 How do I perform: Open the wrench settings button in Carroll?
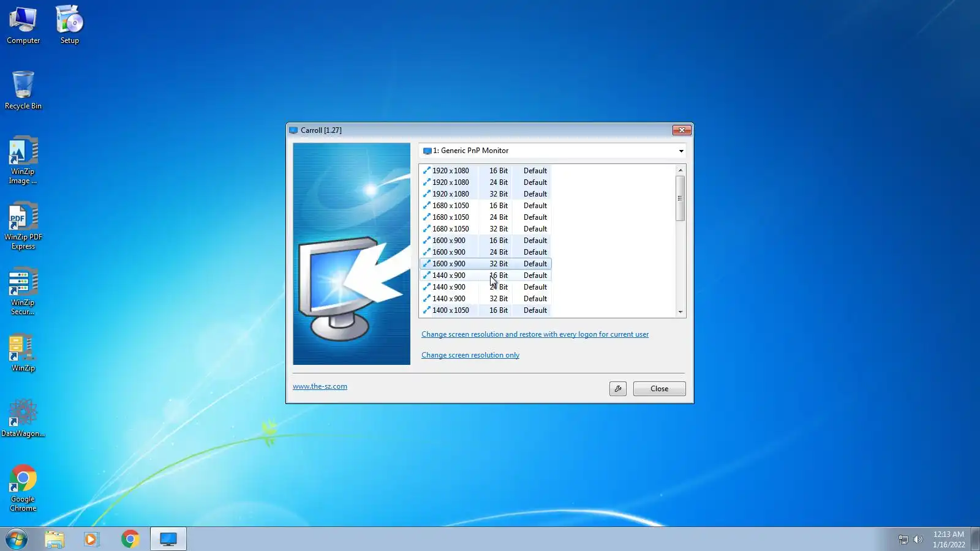(618, 389)
